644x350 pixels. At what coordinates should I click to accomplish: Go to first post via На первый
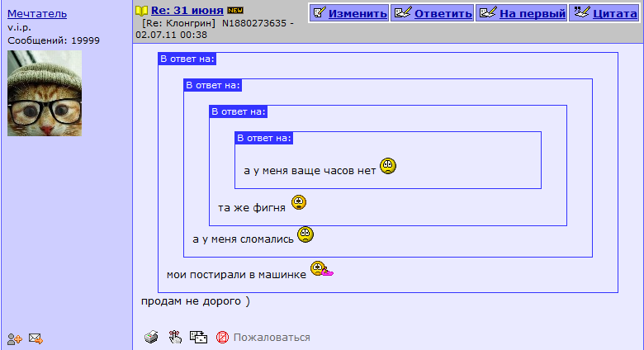tap(522, 13)
